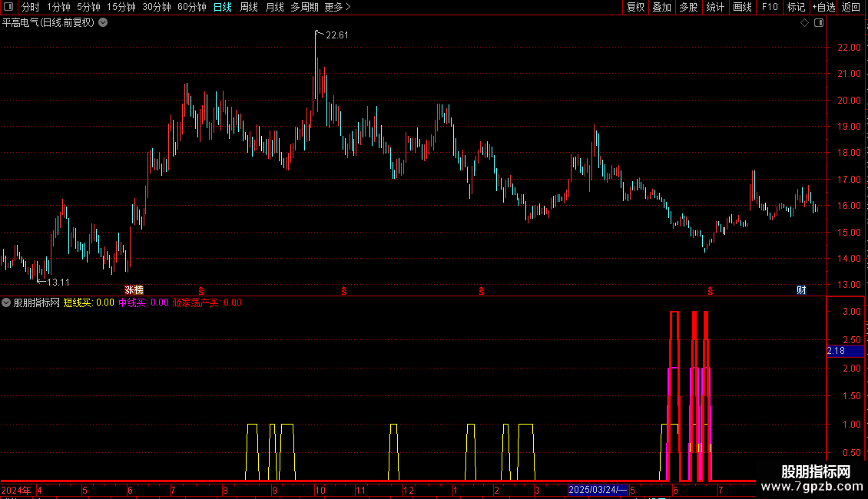Open the 财 financial marker icon

(801, 290)
